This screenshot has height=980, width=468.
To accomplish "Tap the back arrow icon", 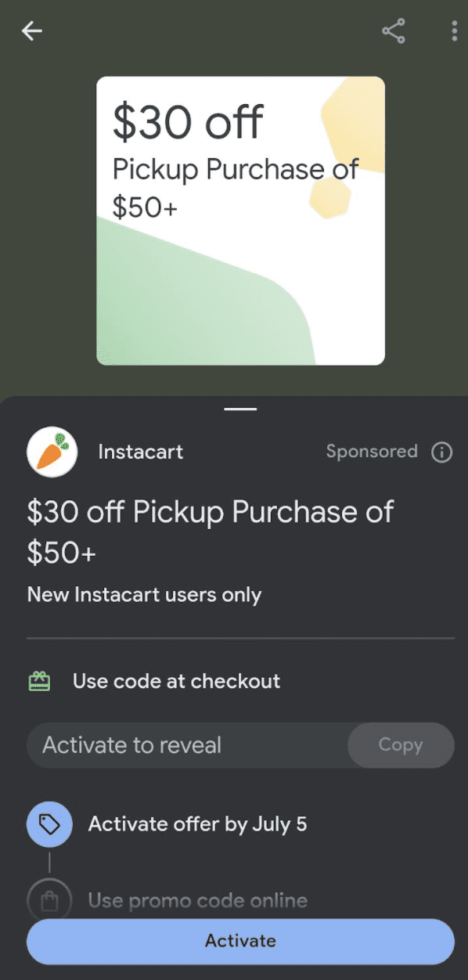I will pos(32,31).
